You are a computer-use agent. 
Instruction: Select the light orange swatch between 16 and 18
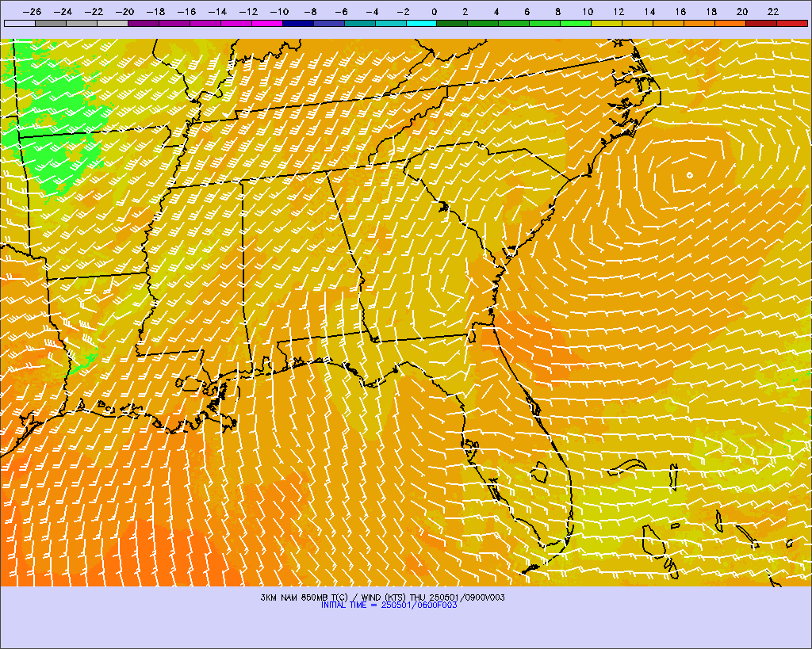699,23
